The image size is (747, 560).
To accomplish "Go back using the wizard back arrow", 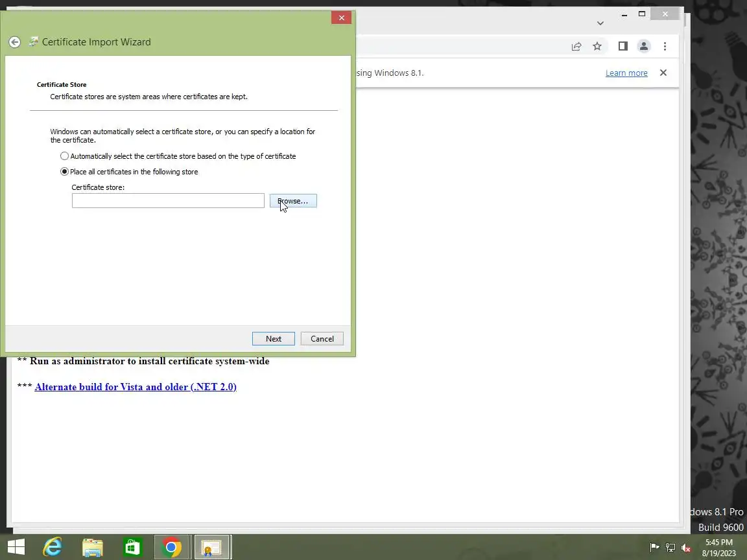I will click(15, 42).
